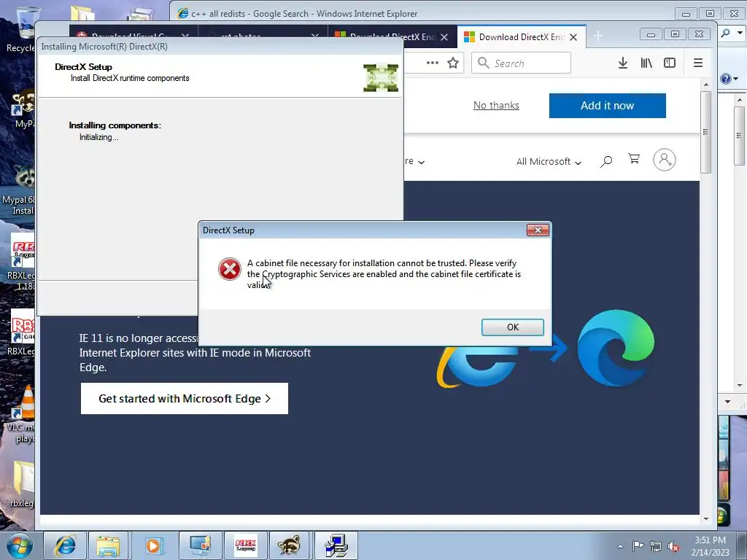Click the muted volume tray icon
This screenshot has width=747, height=560.
(673, 547)
